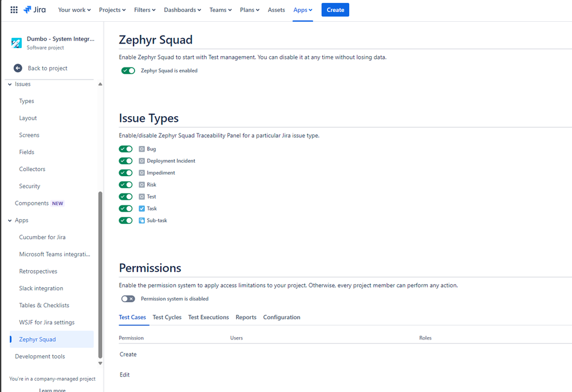This screenshot has height=392, width=572.
Task: Open the Plans dropdown menu
Action: click(250, 10)
